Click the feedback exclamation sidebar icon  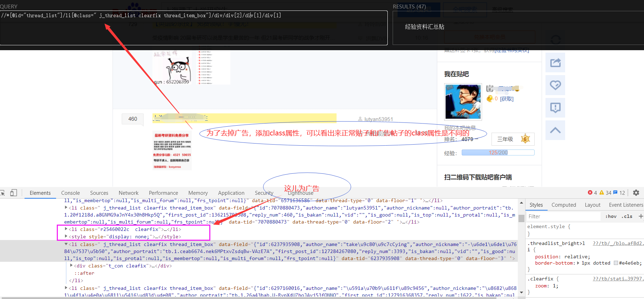click(555, 108)
